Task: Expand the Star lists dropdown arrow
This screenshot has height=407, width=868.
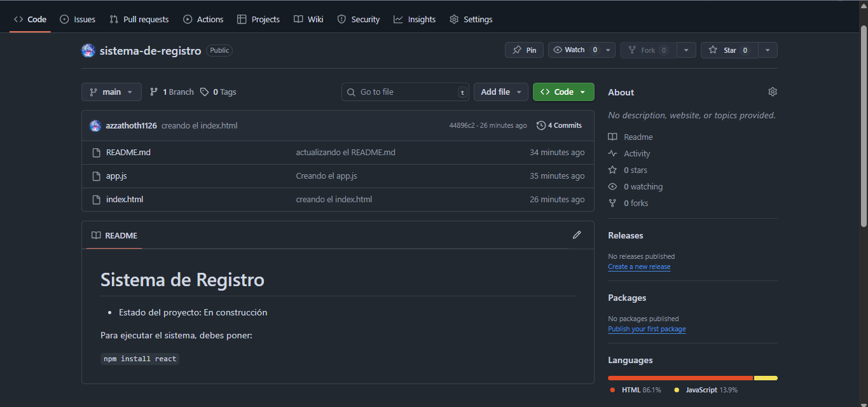Action: click(x=768, y=50)
